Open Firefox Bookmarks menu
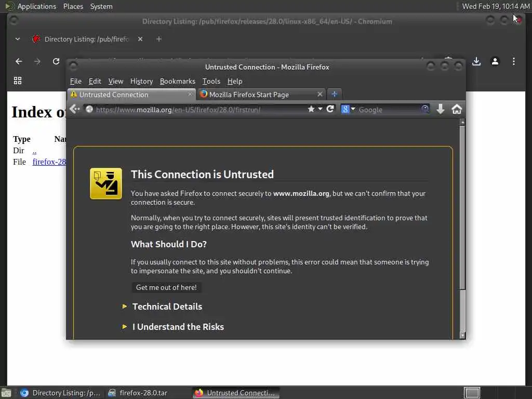This screenshot has height=399, width=532. point(178,82)
